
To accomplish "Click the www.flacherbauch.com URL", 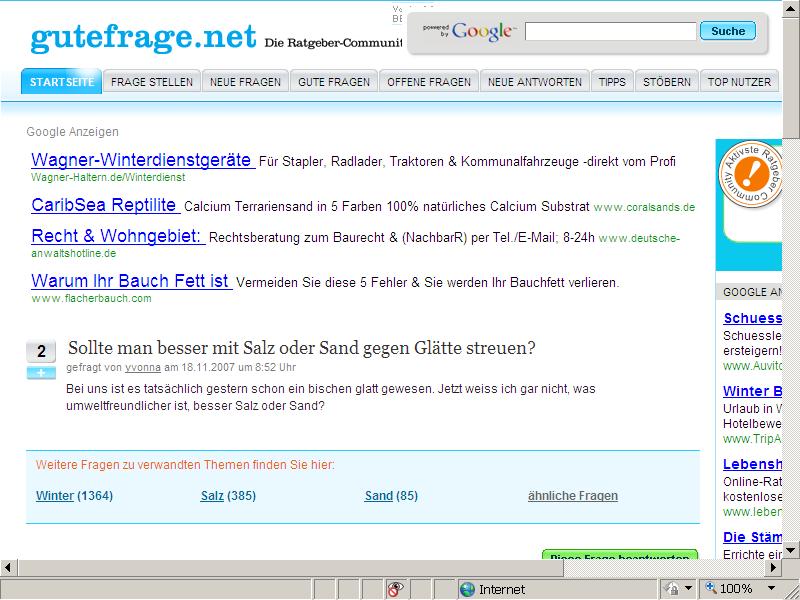I will [x=91, y=298].
